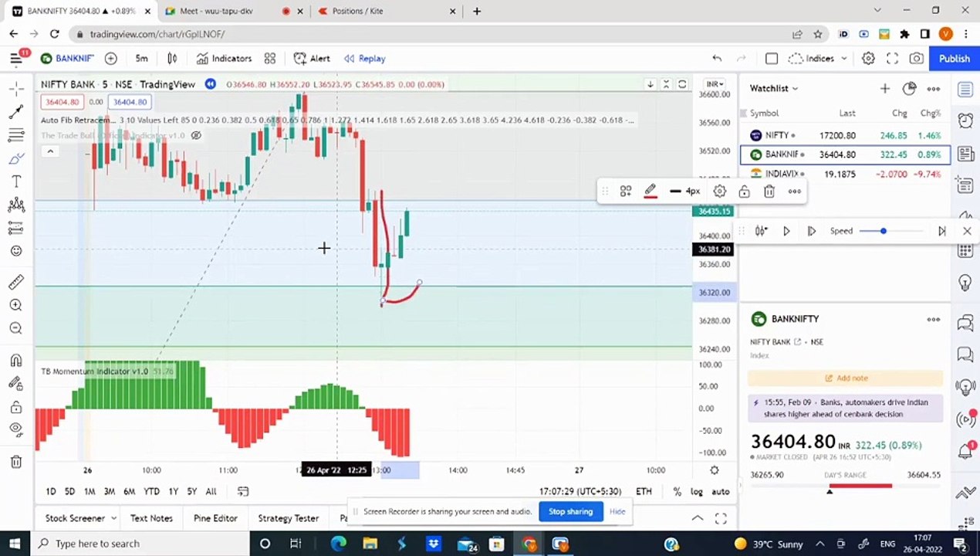Play the bar replay

[786, 231]
